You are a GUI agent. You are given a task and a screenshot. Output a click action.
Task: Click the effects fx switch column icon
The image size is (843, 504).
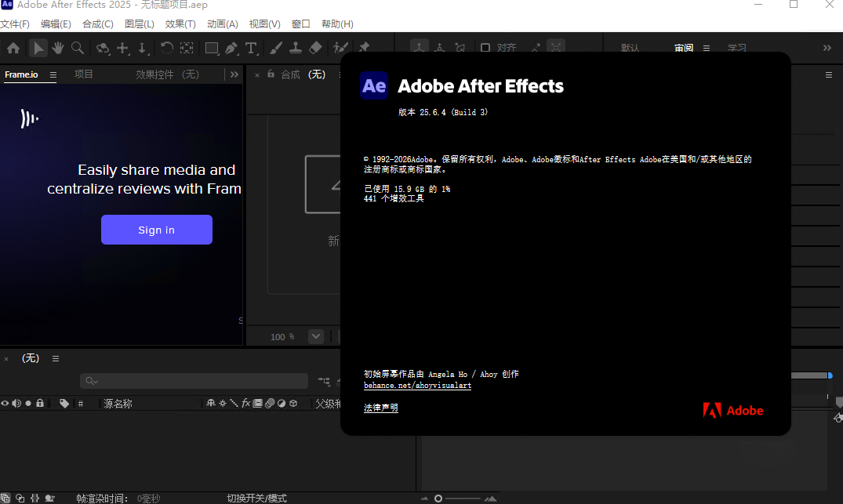coord(245,403)
